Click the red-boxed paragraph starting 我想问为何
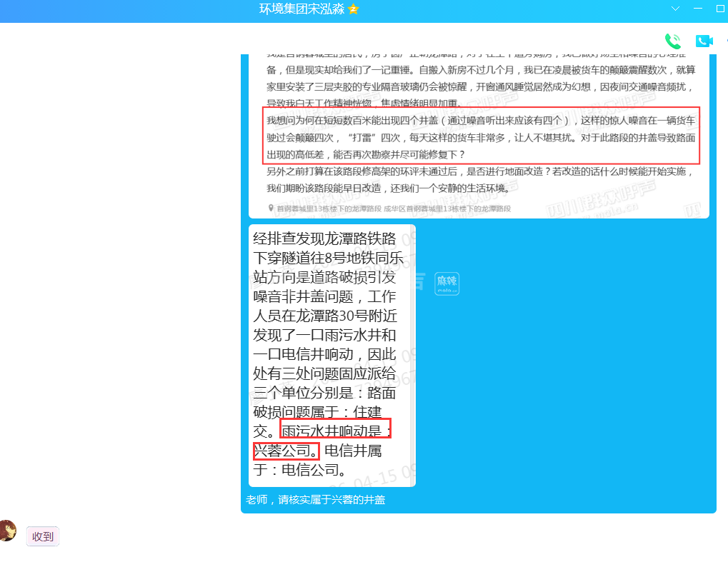 pyautogui.click(x=480, y=136)
